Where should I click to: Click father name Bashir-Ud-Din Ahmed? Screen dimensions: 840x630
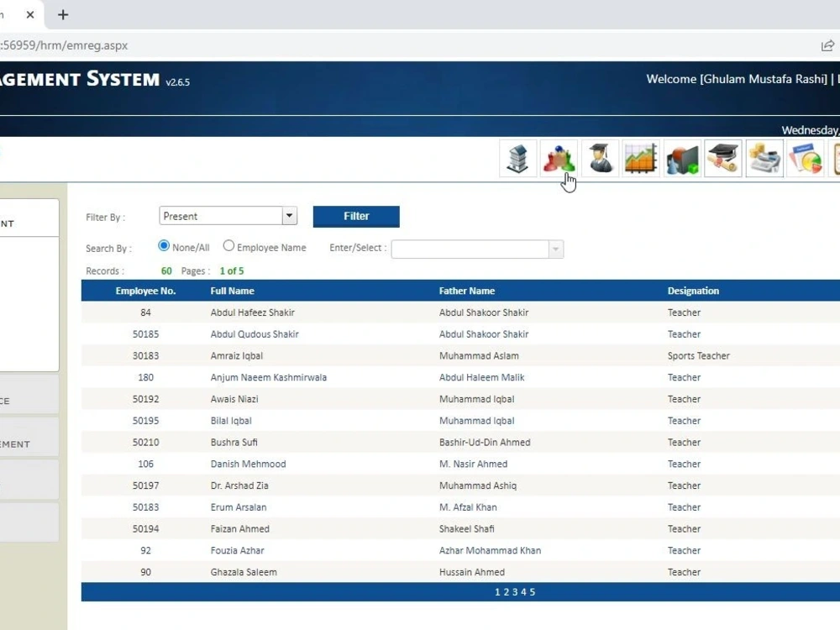[485, 443]
